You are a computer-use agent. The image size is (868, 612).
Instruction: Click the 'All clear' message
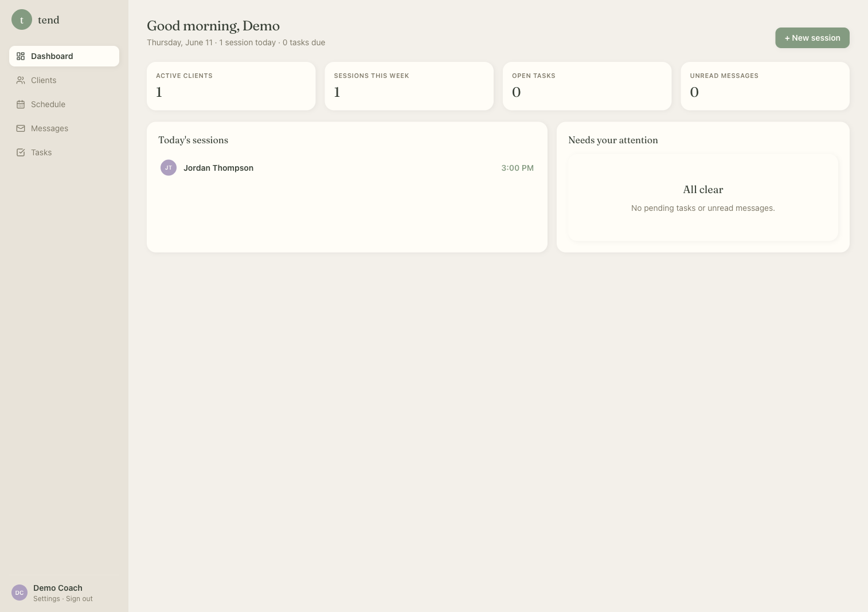click(x=703, y=190)
